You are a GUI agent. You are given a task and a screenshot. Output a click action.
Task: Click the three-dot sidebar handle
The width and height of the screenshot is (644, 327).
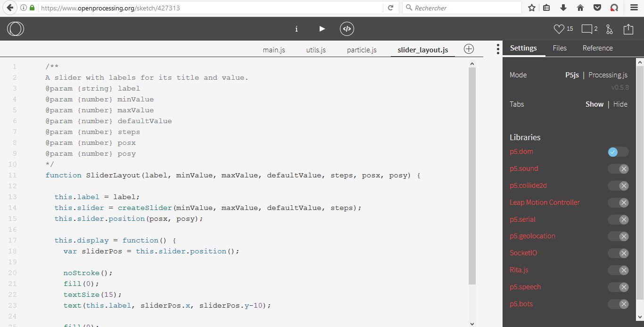point(498,49)
